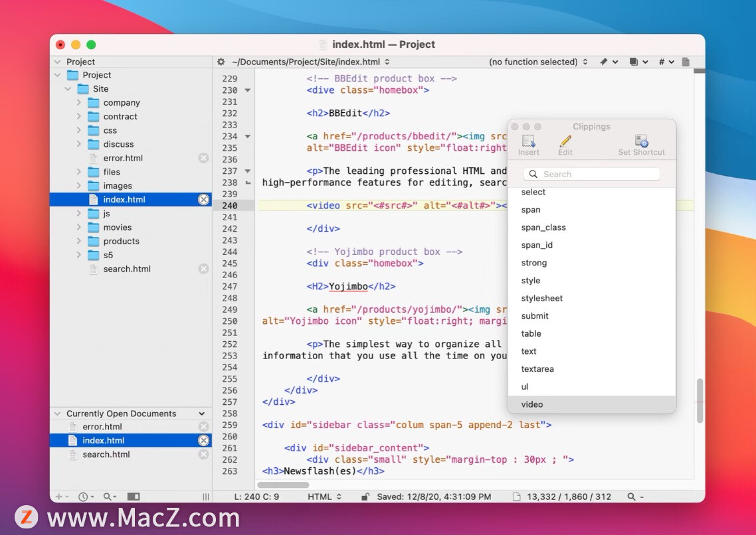
Task: Expand the discuss folder
Action: (78, 144)
